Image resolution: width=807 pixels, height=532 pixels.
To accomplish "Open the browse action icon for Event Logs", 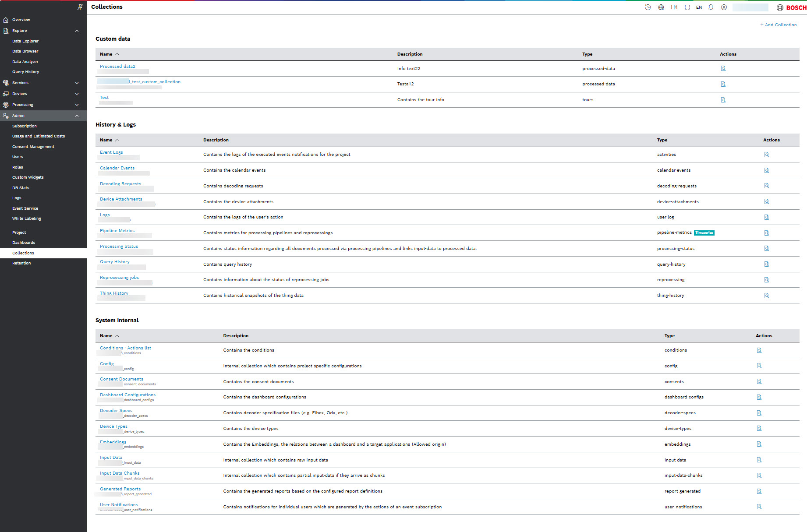I will [x=766, y=155].
